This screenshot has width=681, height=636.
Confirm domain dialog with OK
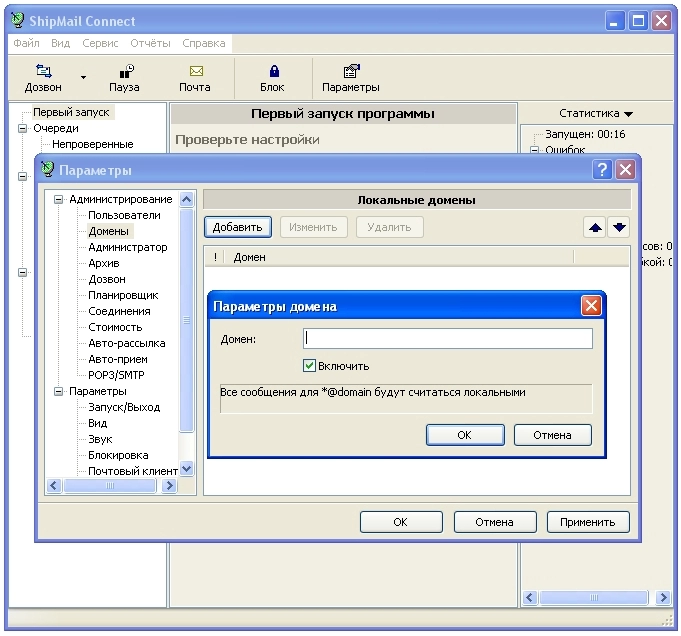point(465,435)
